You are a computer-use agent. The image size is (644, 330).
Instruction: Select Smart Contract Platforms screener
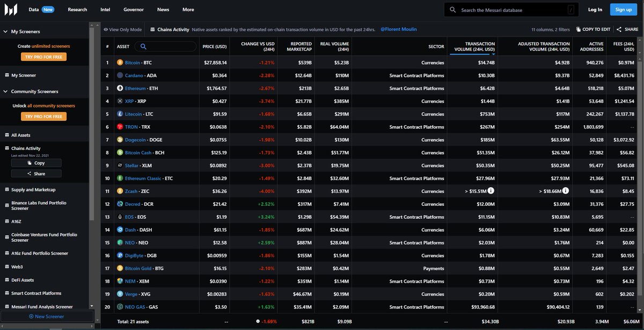(x=36, y=293)
